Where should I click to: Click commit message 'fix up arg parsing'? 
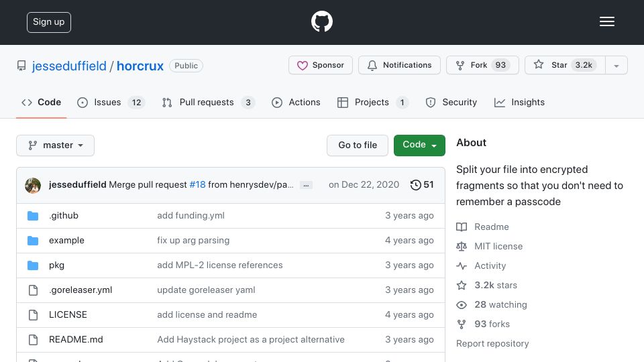[x=193, y=241]
